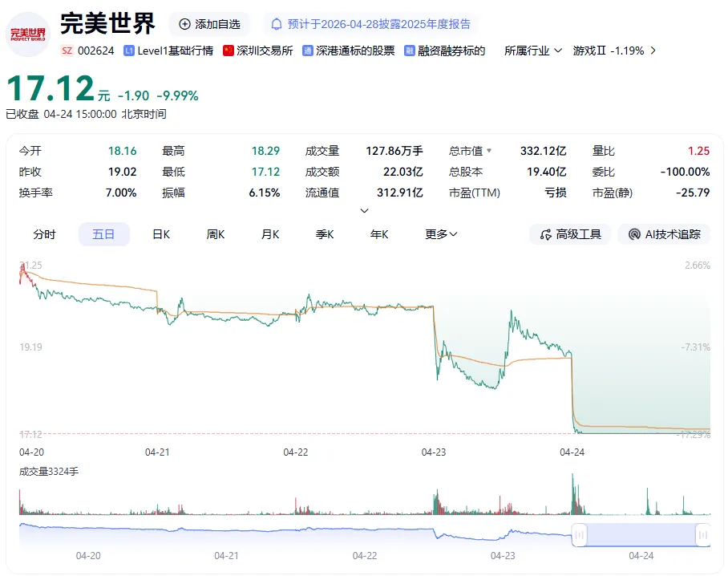Click the 总市值 value 332.12亿

(x=544, y=151)
